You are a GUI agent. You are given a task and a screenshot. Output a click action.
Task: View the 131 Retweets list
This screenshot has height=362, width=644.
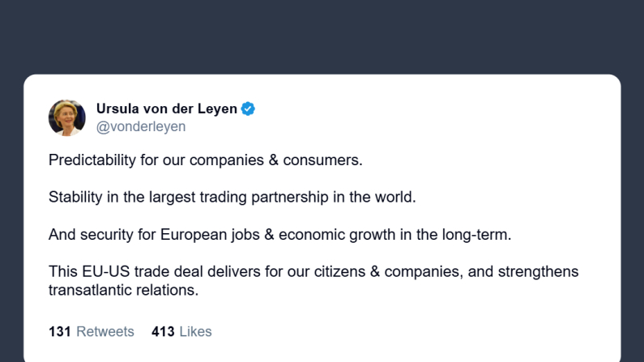point(92,331)
